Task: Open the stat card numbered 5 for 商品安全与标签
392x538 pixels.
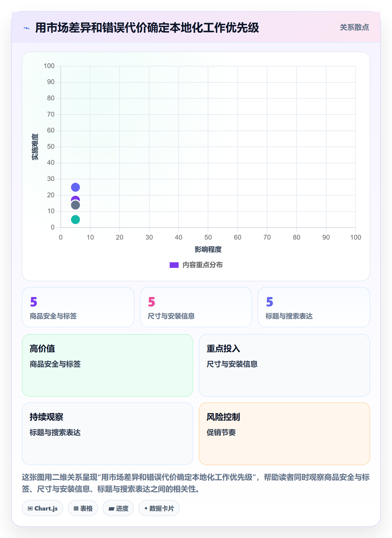Action: click(78, 307)
